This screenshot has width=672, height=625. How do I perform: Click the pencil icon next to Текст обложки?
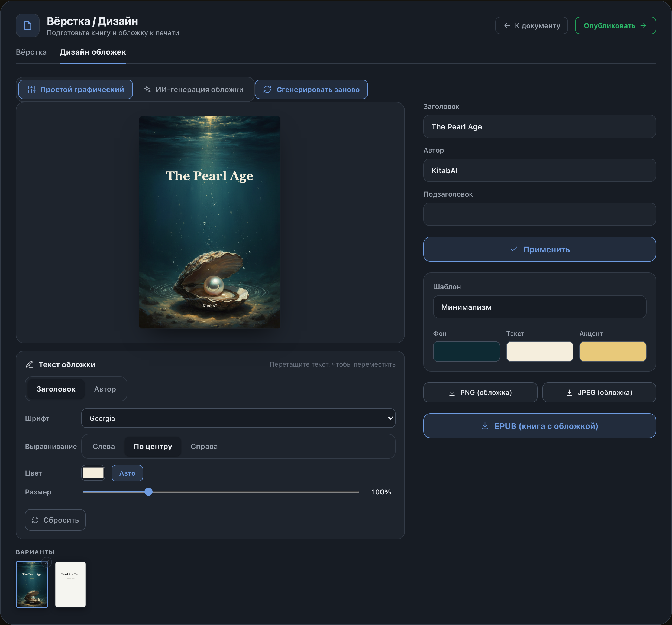[x=30, y=364]
